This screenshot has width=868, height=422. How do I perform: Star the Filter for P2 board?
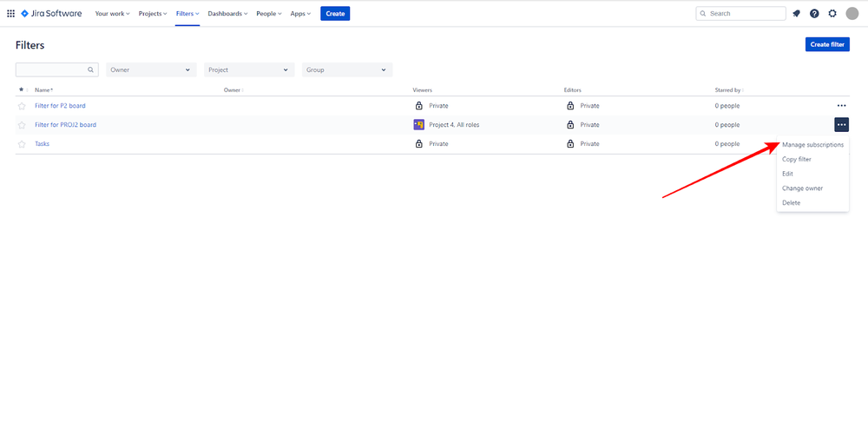(22, 106)
